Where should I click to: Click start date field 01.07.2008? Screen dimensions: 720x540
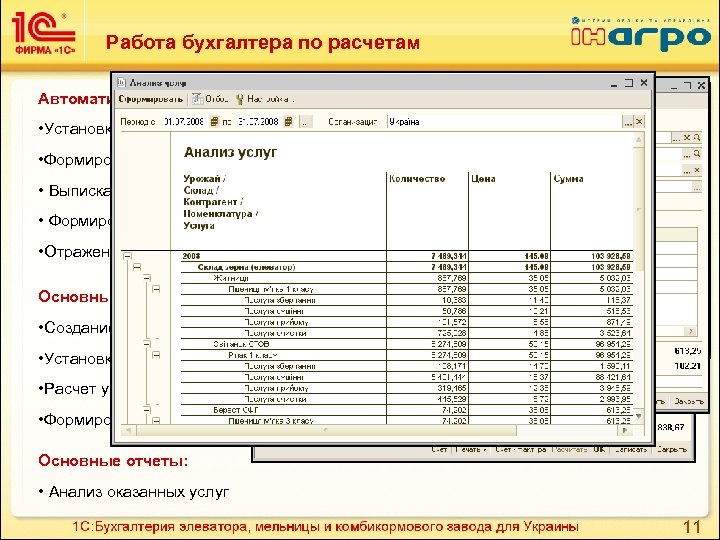tap(184, 122)
